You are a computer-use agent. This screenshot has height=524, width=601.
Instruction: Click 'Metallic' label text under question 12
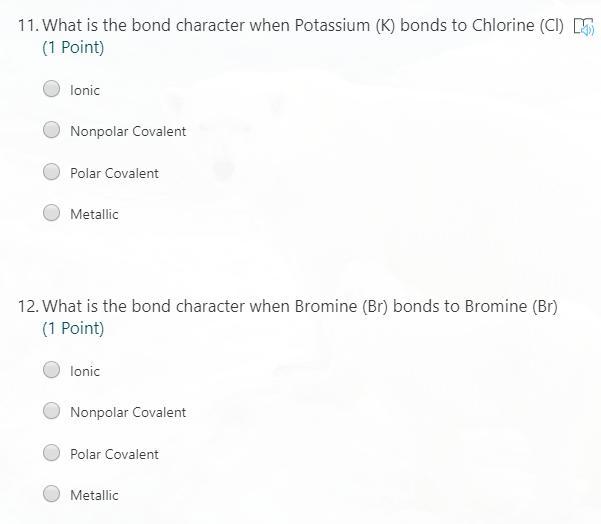click(x=94, y=495)
